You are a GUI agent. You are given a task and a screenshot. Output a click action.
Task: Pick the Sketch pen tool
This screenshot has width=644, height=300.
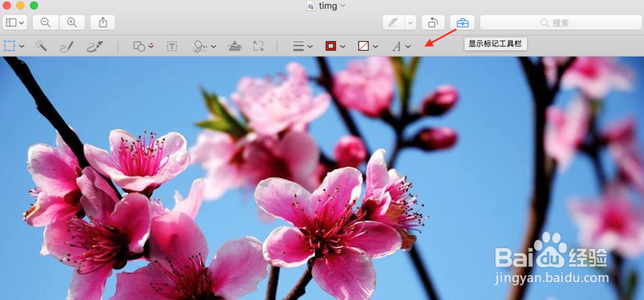(x=66, y=46)
